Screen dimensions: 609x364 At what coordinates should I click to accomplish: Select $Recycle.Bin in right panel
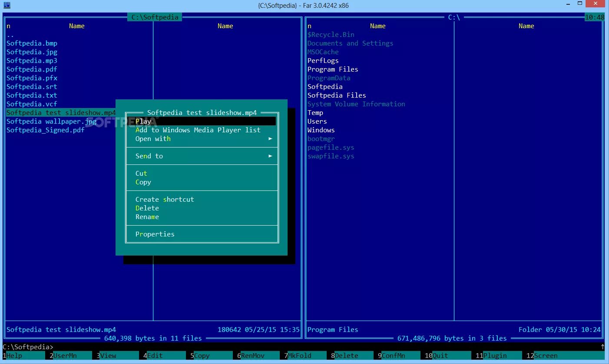click(331, 35)
